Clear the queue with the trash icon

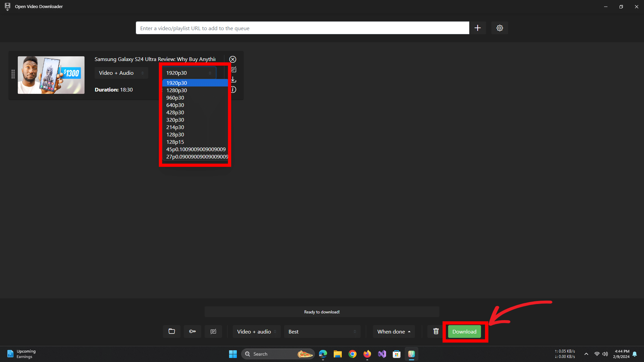(x=436, y=331)
